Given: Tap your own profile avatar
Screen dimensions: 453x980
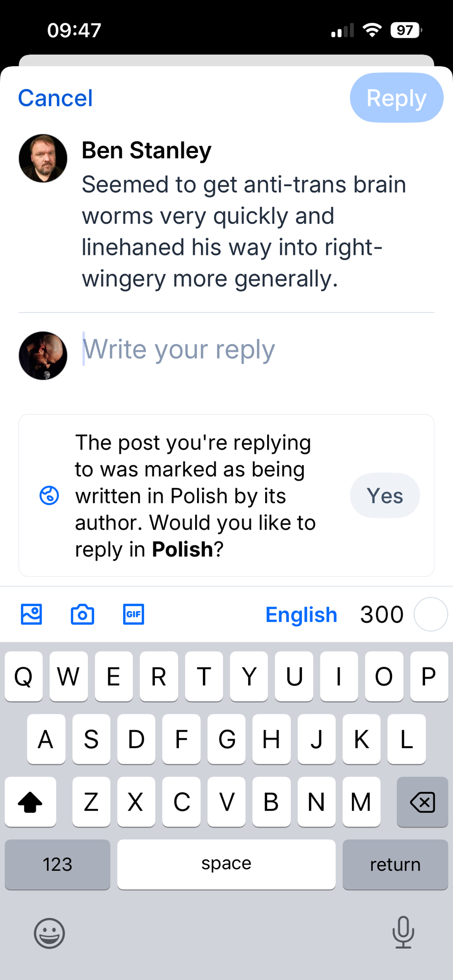Looking at the screenshot, I should (x=43, y=356).
